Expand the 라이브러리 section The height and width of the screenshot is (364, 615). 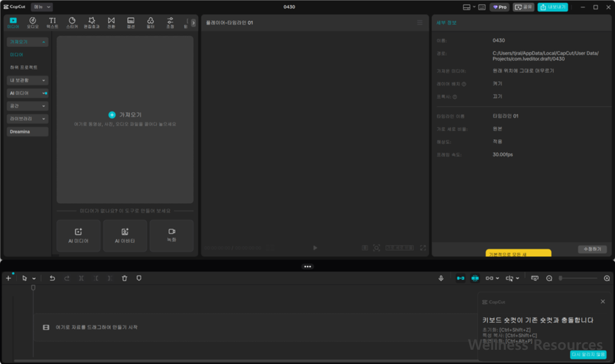coord(27,119)
